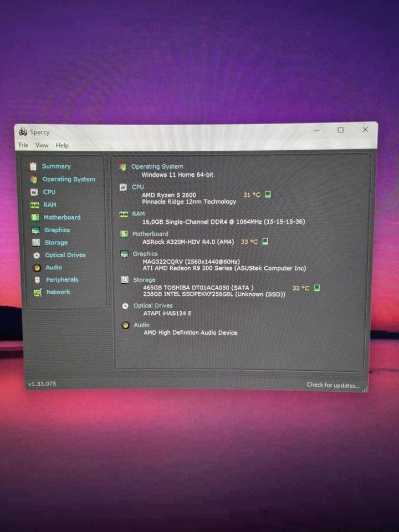Click the Storage heading link in summary
399x532 pixels.
click(144, 279)
